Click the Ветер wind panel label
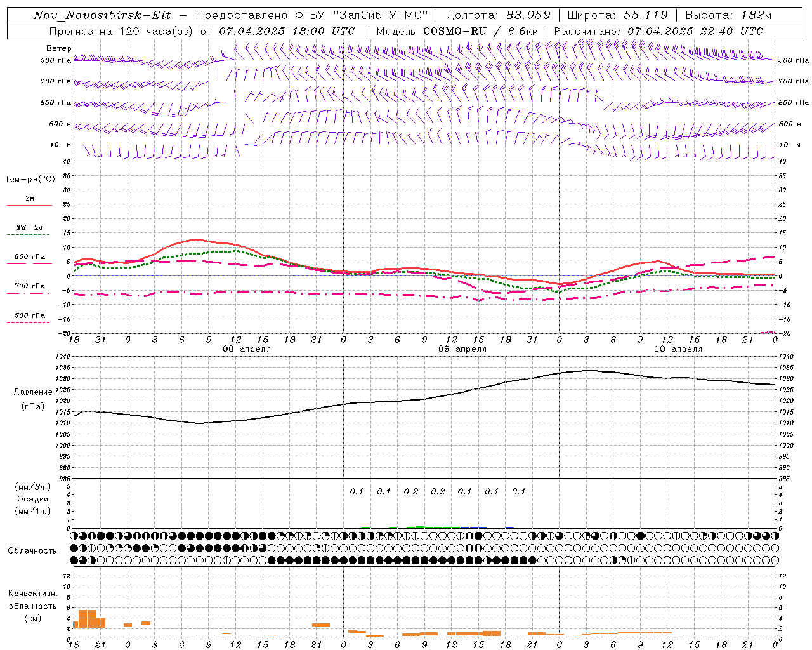This screenshot has height=650, width=812. click(59, 48)
